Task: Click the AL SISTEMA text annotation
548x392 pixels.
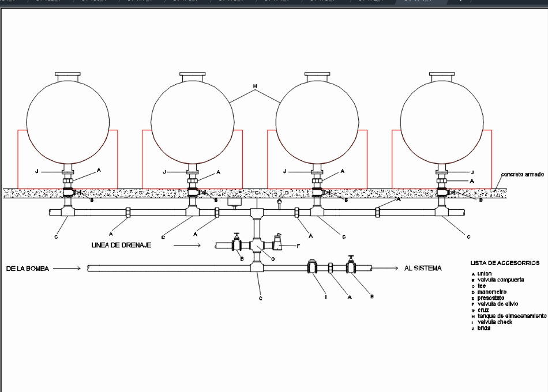Action: tap(423, 267)
